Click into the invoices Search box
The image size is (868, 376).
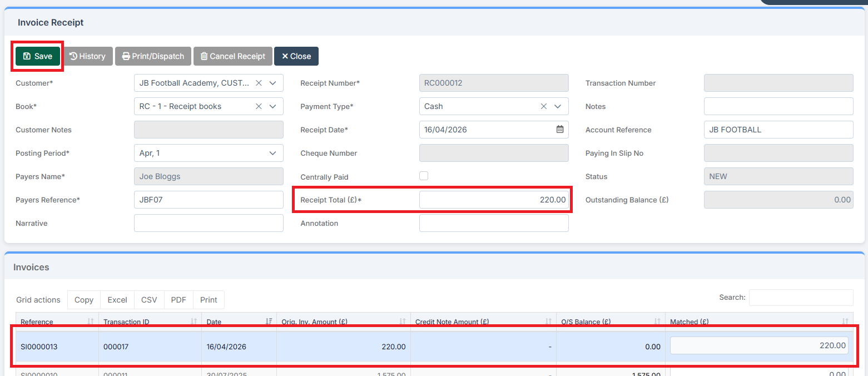(x=801, y=298)
